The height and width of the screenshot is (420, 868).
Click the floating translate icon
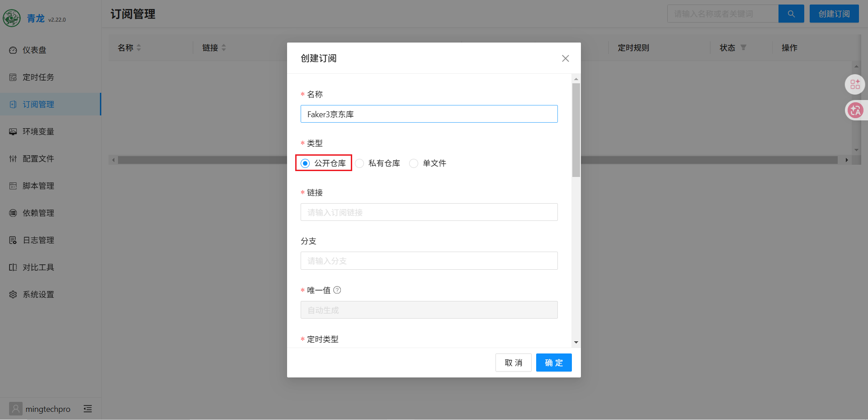(855, 110)
